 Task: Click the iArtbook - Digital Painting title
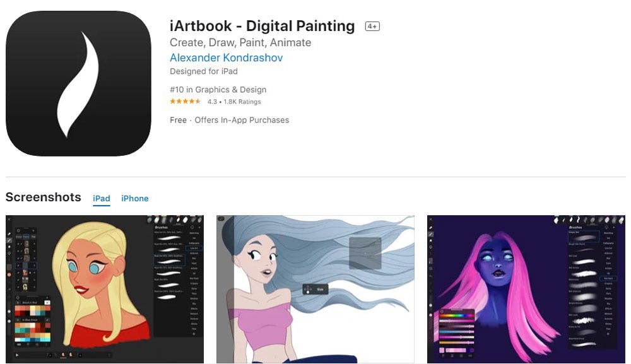[x=262, y=26]
